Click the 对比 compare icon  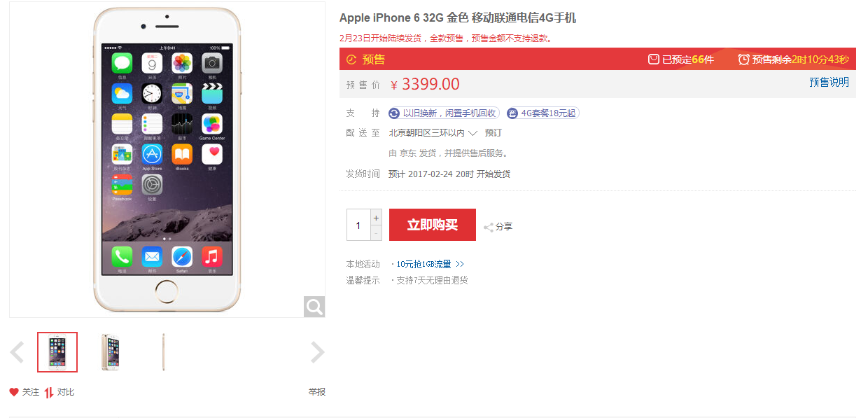click(49, 392)
